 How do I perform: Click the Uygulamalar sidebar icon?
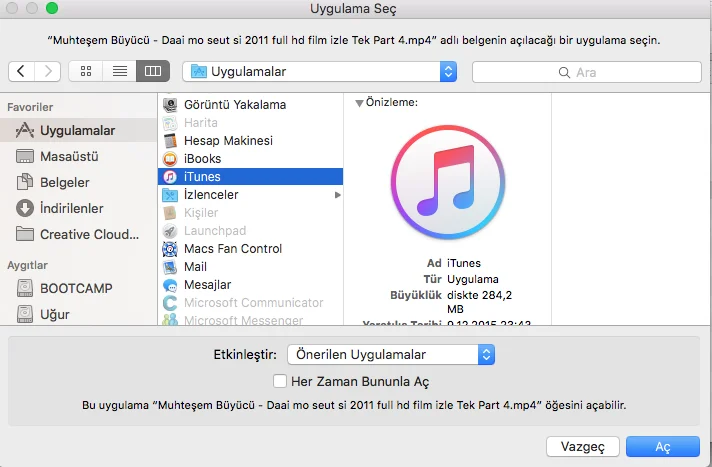point(25,130)
